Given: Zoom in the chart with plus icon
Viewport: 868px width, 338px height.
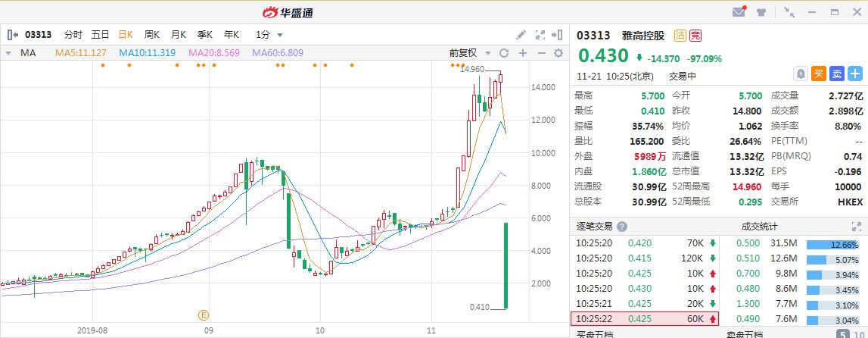Looking at the screenshot, I should pos(522,53).
